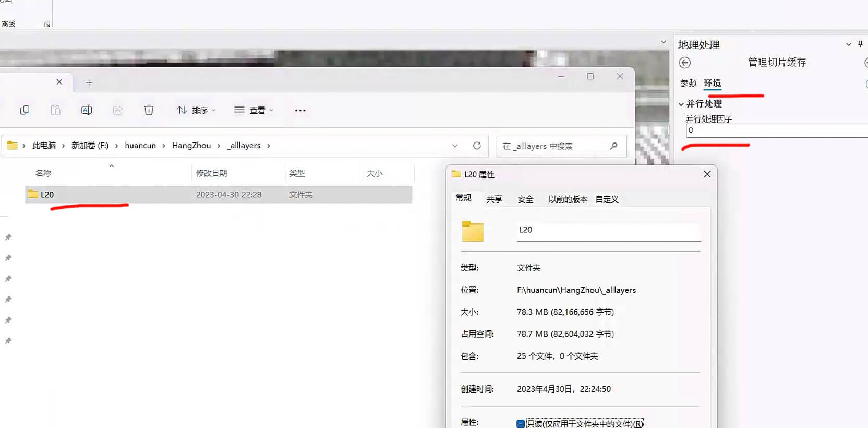
Task: Click the copy icon in Explorer toolbar
Action: (25, 110)
